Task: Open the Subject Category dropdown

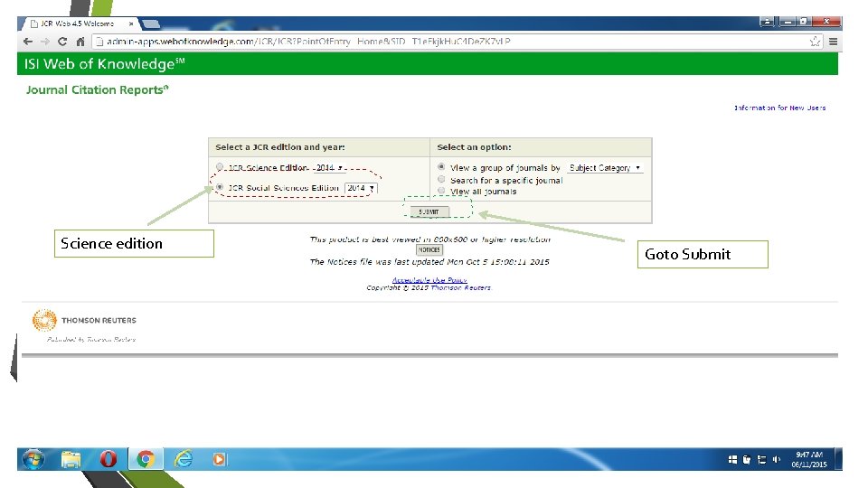Action: pos(606,168)
